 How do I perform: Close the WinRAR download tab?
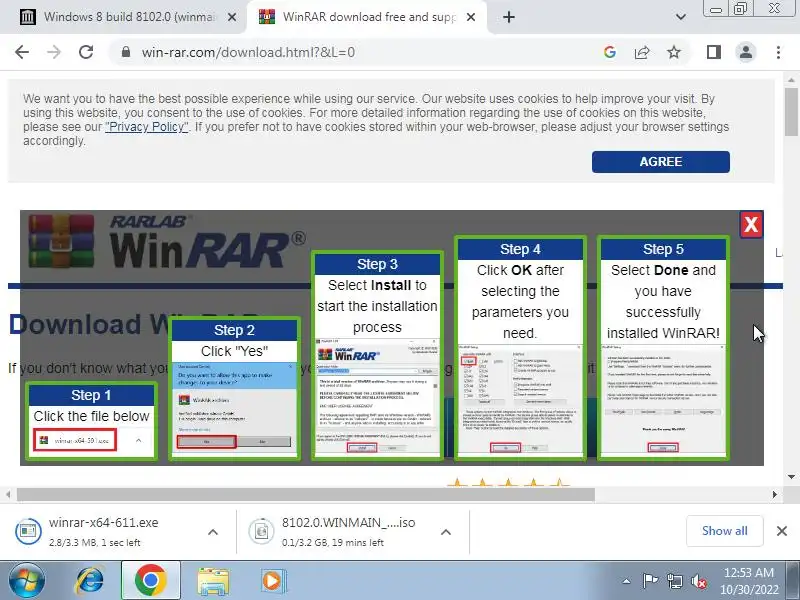pyautogui.click(x=471, y=17)
